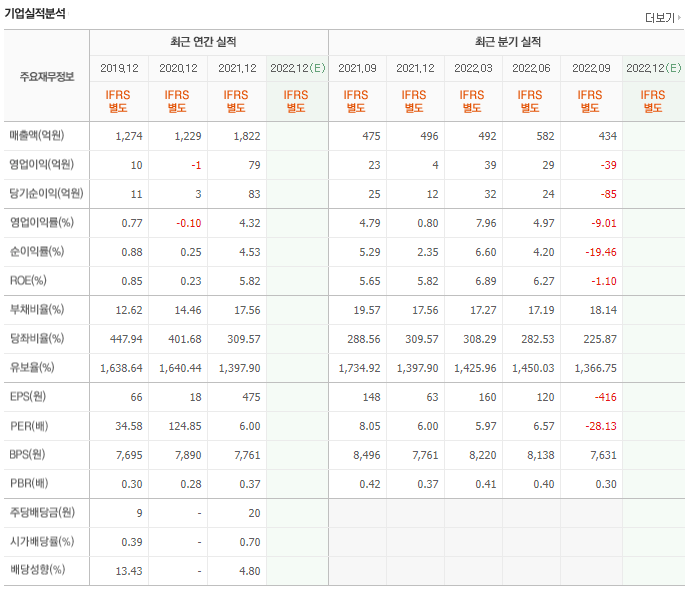Click the operating profit value 79
Viewport: 692px width, 589px height.
254,165
